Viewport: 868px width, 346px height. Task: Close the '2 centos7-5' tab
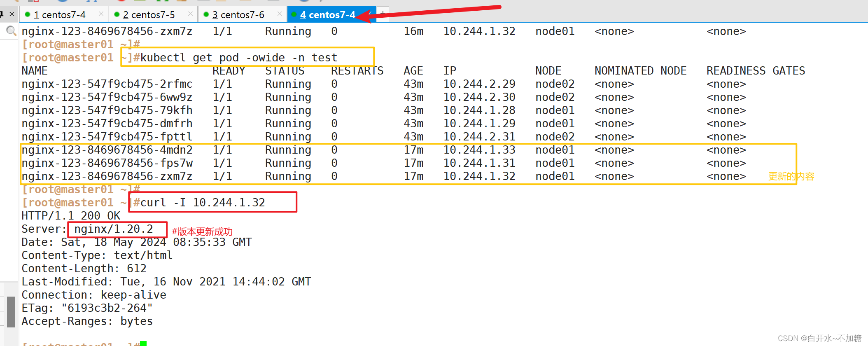tap(190, 14)
